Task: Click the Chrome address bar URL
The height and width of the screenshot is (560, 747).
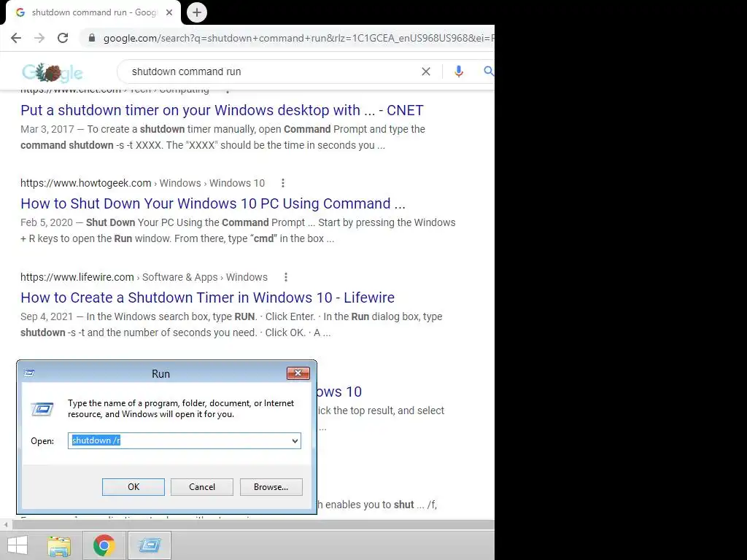Action: point(298,38)
